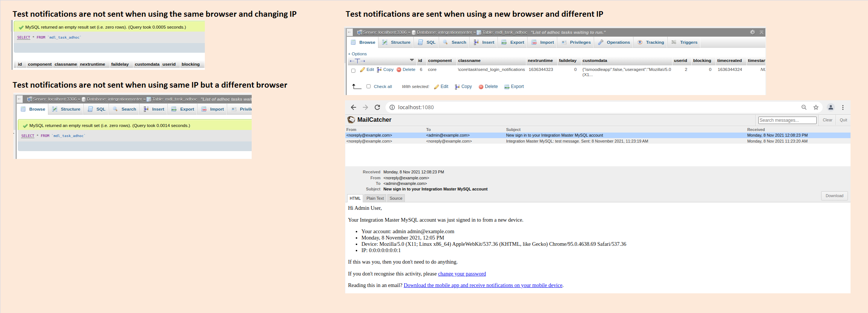The height and width of the screenshot is (313, 868).
Task: Open the Tracking tab
Action: pos(651,42)
